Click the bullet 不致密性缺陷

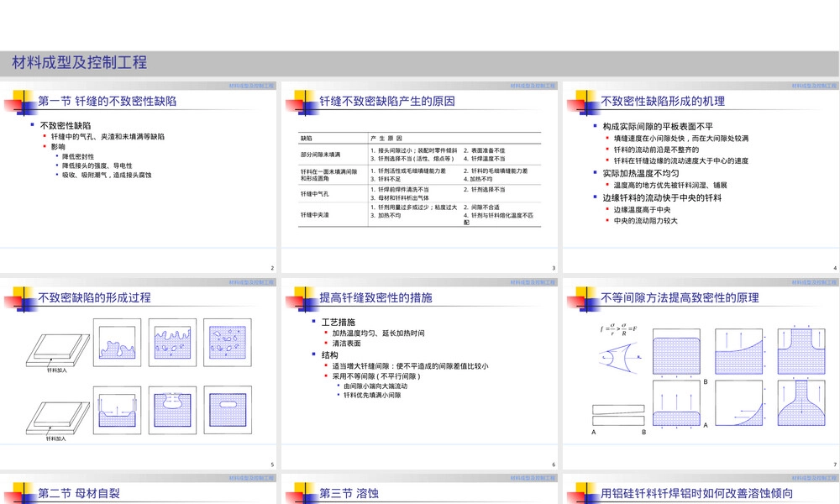coord(66,125)
